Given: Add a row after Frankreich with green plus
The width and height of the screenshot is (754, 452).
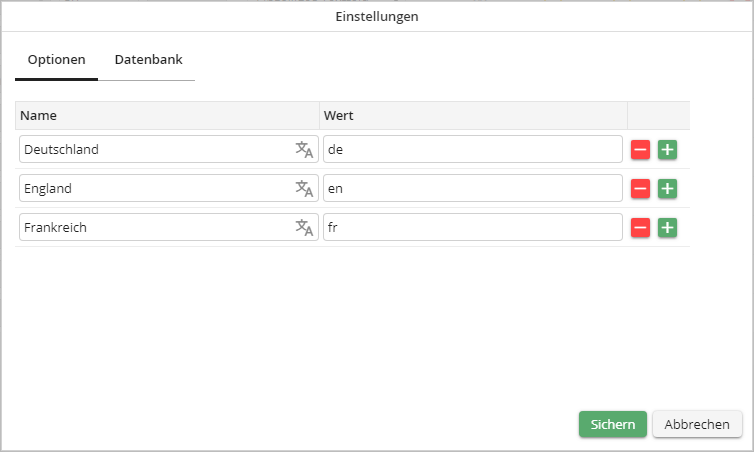Looking at the screenshot, I should pos(667,228).
